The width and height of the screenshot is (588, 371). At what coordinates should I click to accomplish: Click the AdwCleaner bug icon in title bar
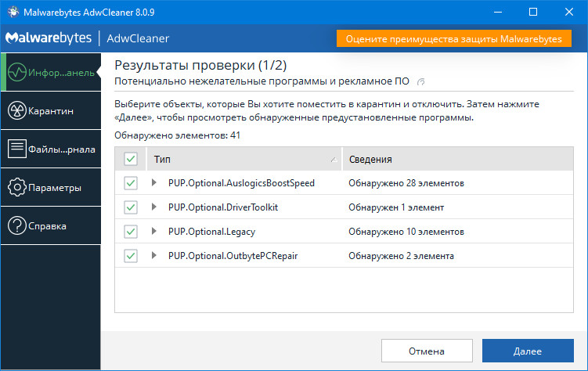[x=13, y=12]
